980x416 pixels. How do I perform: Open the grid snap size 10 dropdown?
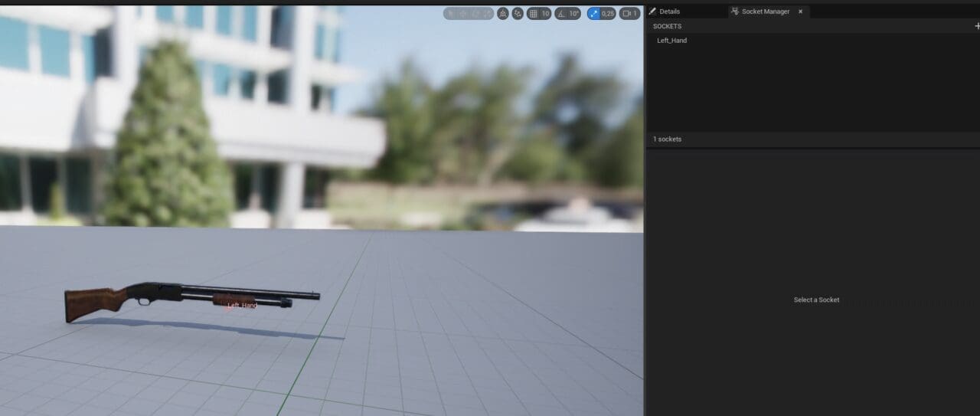coord(545,14)
